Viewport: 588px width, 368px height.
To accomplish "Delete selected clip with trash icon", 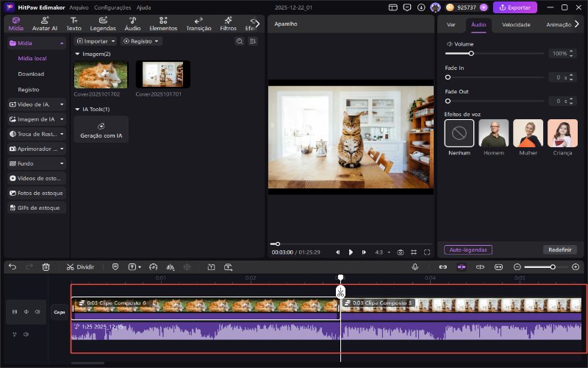I will click(46, 266).
